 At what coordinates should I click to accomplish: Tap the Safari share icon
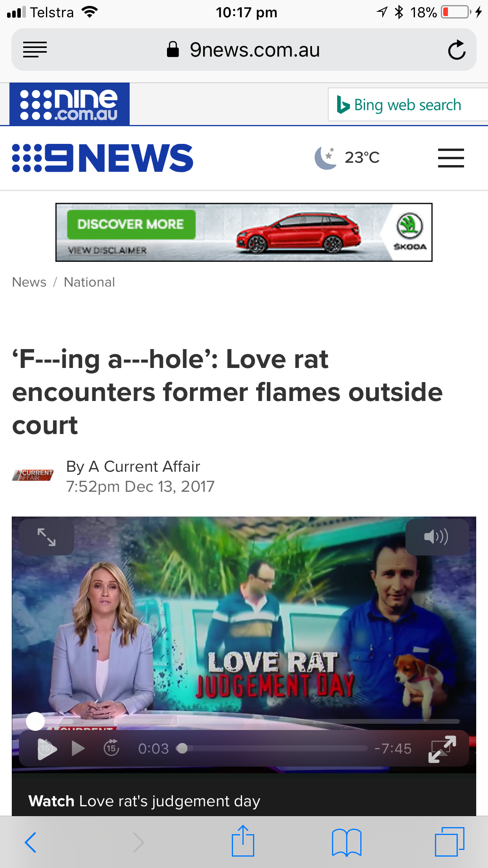[x=243, y=841]
